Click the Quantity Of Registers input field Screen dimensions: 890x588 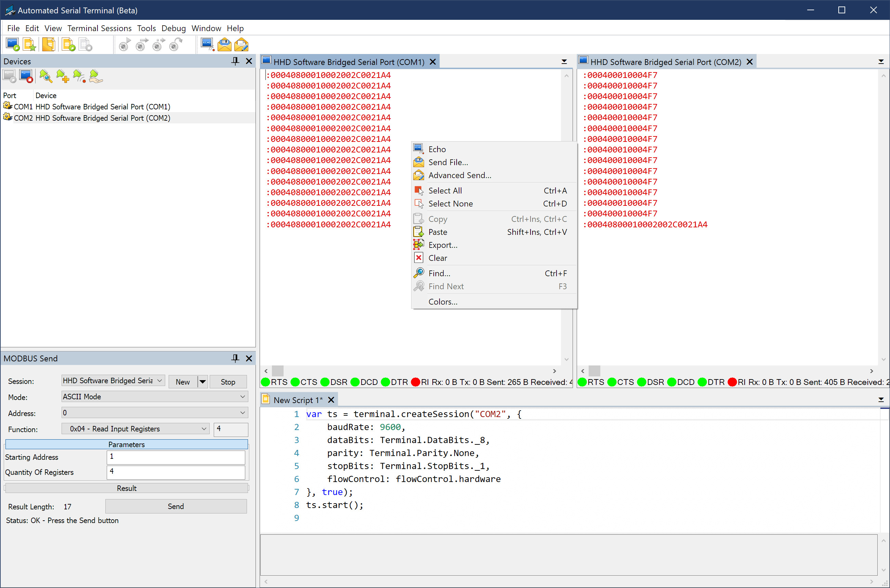pos(176,472)
